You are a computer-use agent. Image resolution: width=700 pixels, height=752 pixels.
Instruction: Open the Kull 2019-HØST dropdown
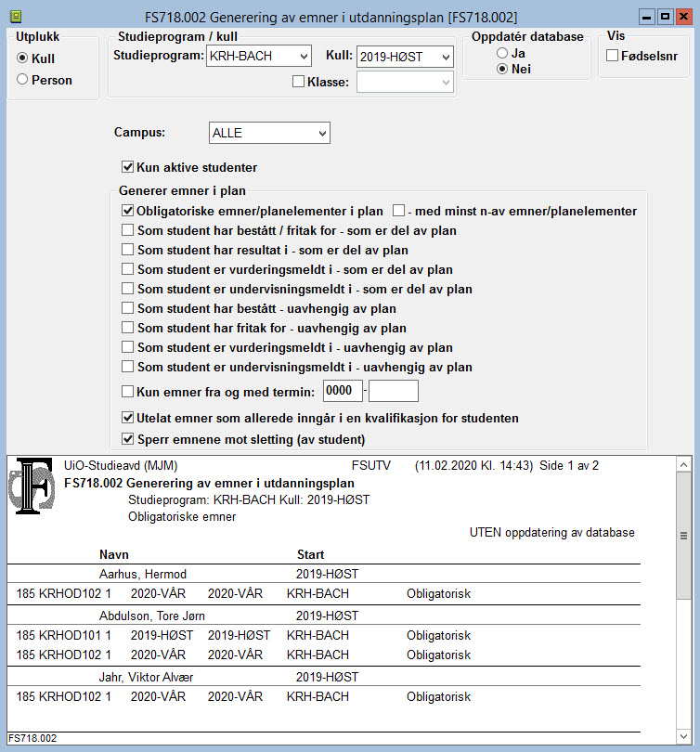point(405,57)
